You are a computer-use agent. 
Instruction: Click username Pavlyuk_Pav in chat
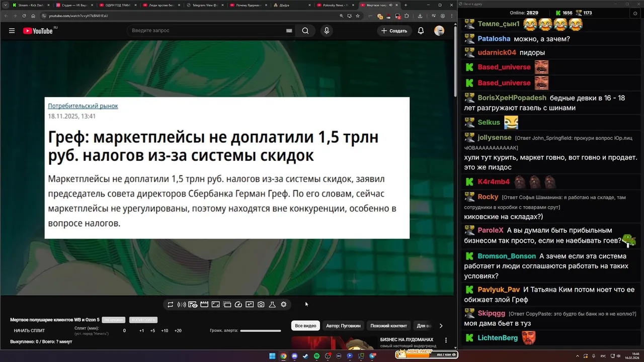(499, 290)
